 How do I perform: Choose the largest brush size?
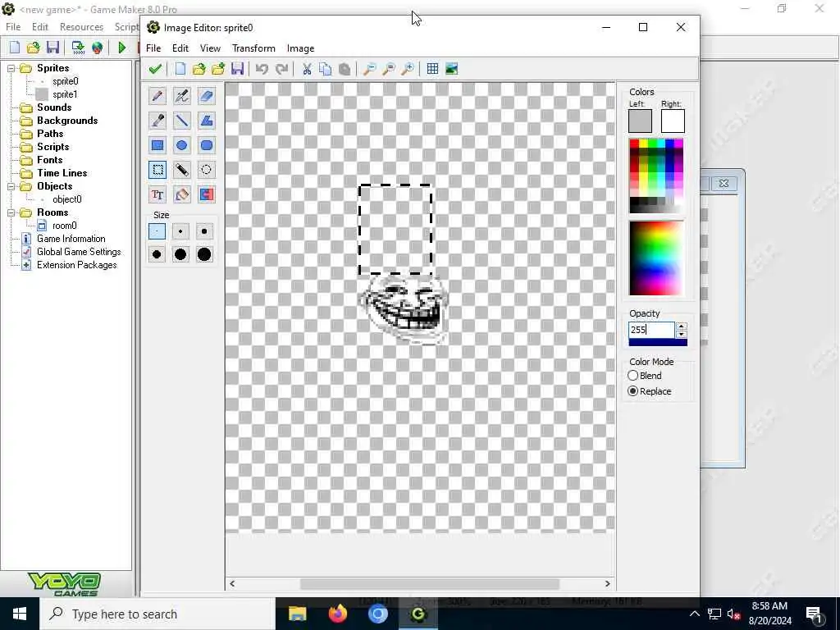pyautogui.click(x=204, y=254)
